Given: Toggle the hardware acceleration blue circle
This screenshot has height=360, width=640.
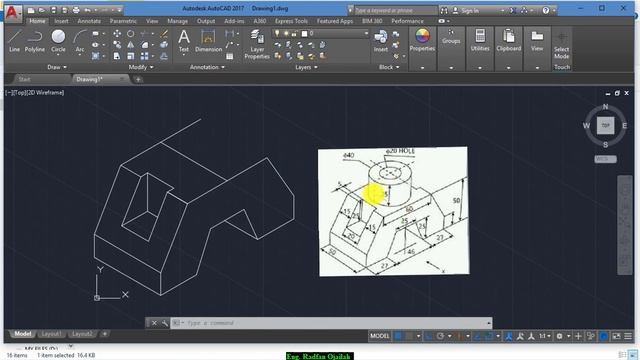Looking at the screenshot, I should point(604,336).
